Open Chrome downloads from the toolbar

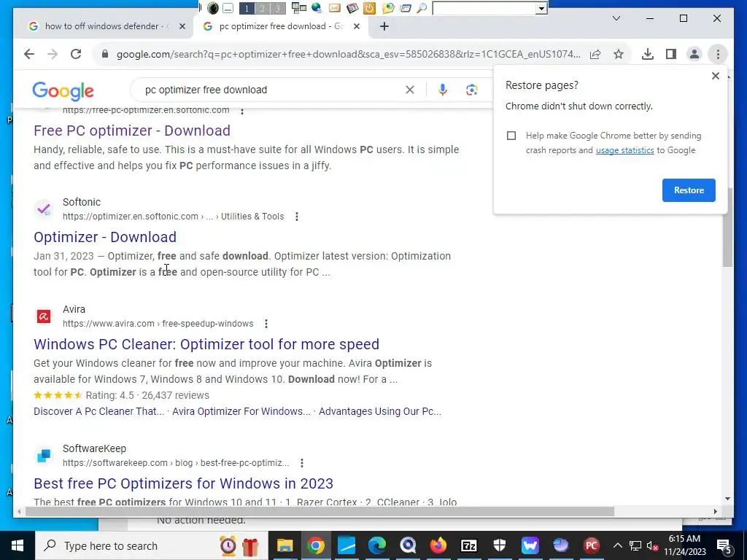pyautogui.click(x=648, y=54)
